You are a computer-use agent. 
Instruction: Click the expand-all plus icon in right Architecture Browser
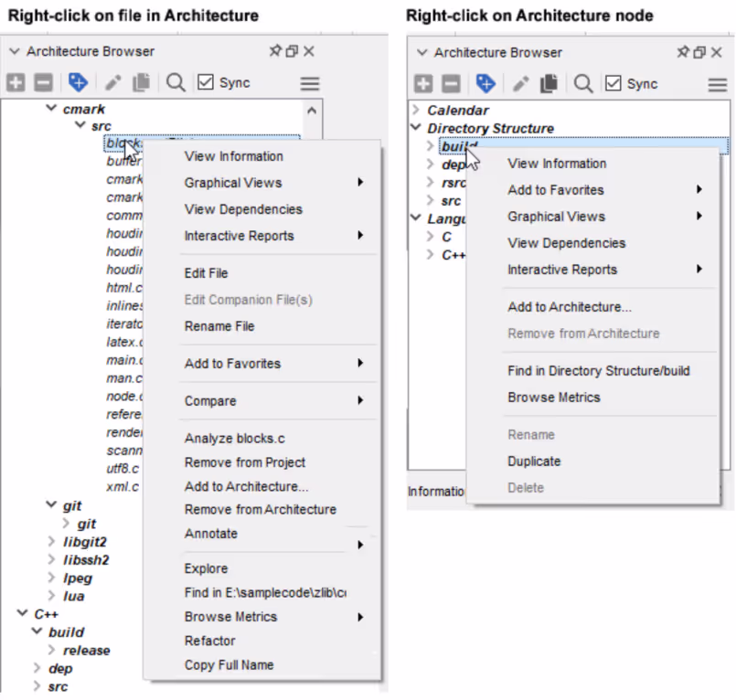pos(423,84)
